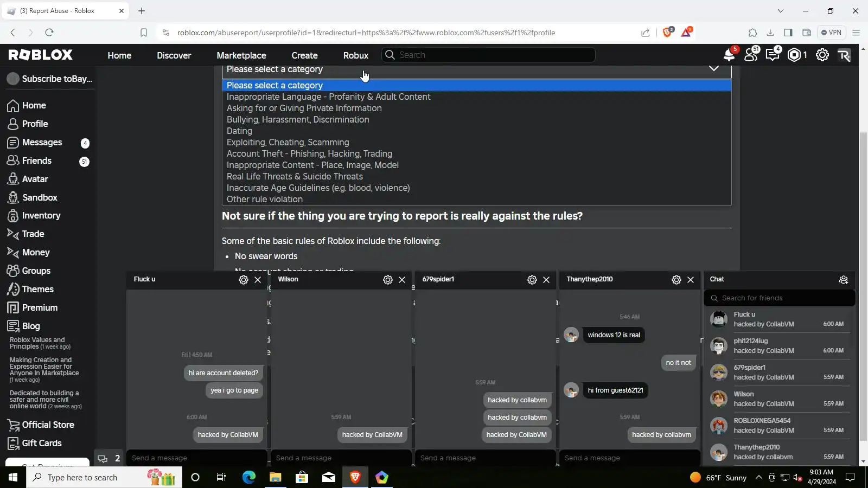Click the Windows Start button
Viewport: 868px width, 488px height.
tap(13, 477)
